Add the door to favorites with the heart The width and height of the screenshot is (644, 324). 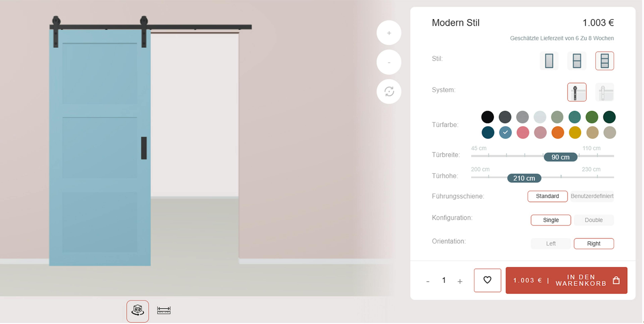tap(487, 280)
